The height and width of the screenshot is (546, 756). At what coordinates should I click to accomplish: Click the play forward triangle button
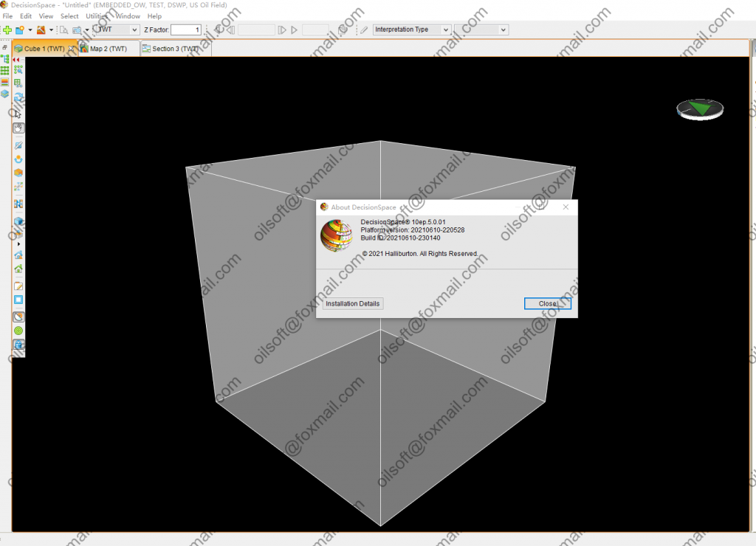pyautogui.click(x=294, y=30)
